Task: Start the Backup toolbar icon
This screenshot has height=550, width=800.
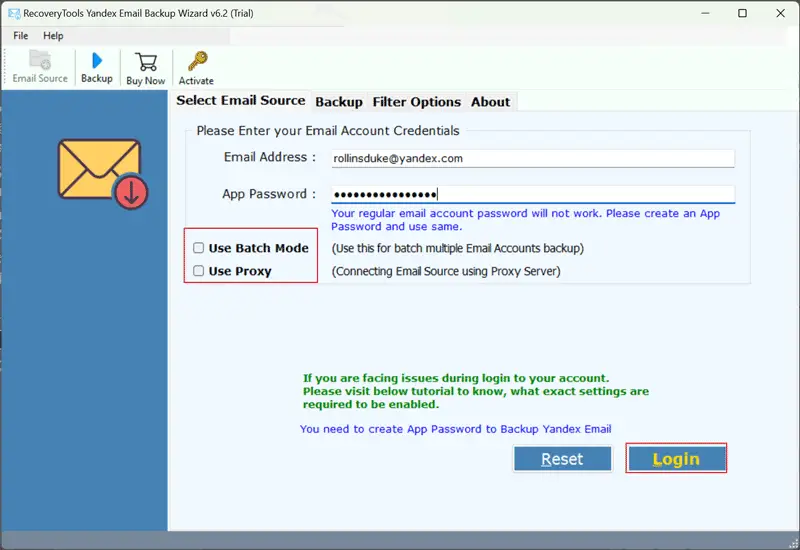Action: tap(96, 67)
